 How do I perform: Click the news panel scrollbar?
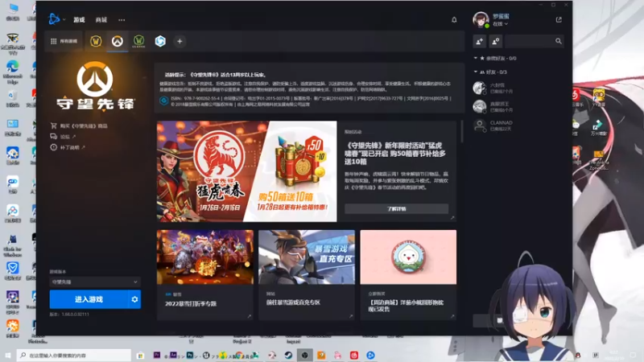462,131
